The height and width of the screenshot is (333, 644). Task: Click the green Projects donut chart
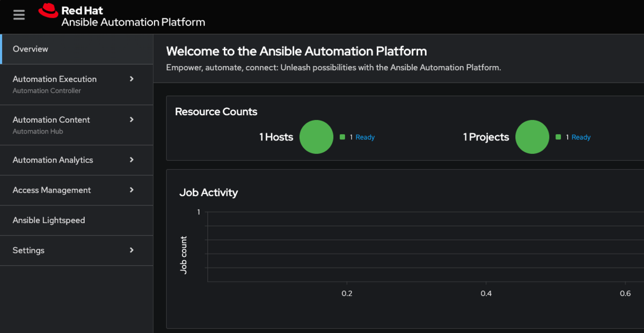coord(532,137)
